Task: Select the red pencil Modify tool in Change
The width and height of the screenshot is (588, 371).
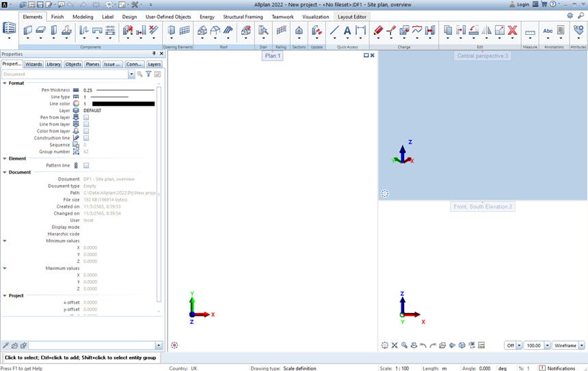Action: click(378, 30)
